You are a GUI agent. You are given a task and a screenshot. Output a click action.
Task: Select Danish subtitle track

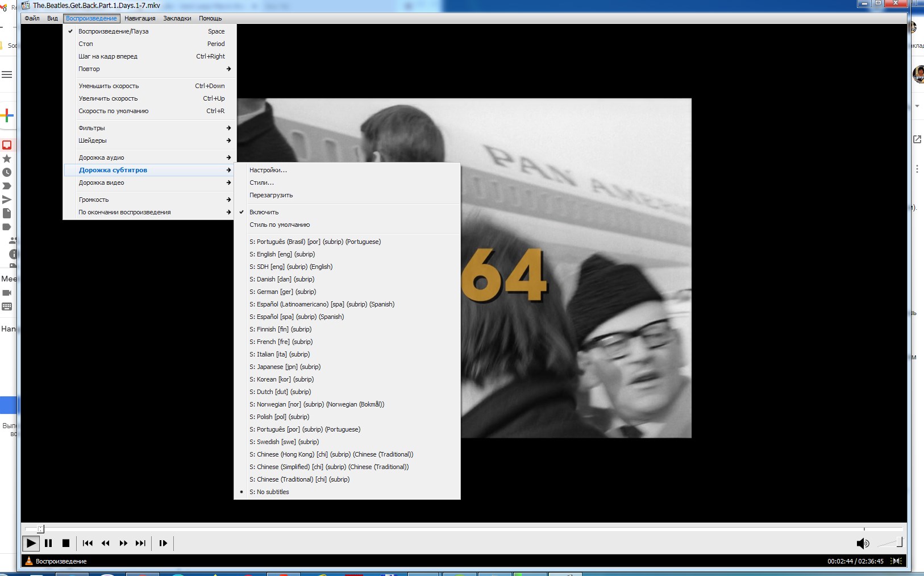[347, 279]
